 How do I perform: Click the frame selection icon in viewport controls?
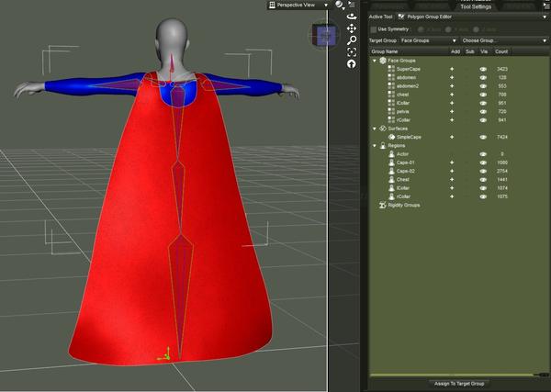[x=352, y=52]
